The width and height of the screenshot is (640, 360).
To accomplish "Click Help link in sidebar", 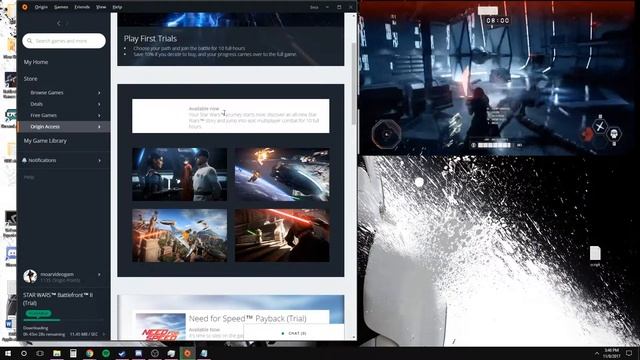I will [29, 177].
